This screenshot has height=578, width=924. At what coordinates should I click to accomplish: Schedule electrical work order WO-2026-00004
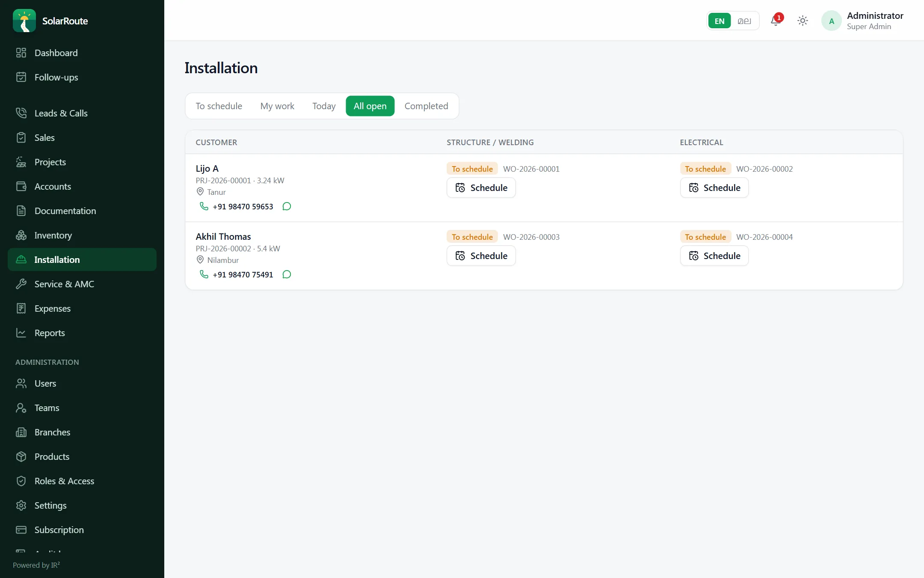click(714, 256)
